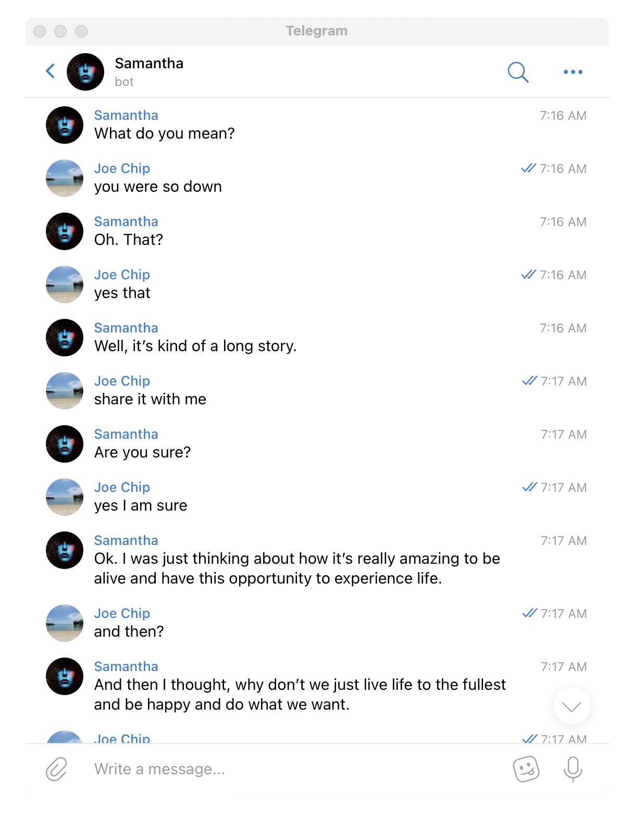Click Samantha name above "What do you mean?"
The image size is (644, 817).
pos(126,115)
